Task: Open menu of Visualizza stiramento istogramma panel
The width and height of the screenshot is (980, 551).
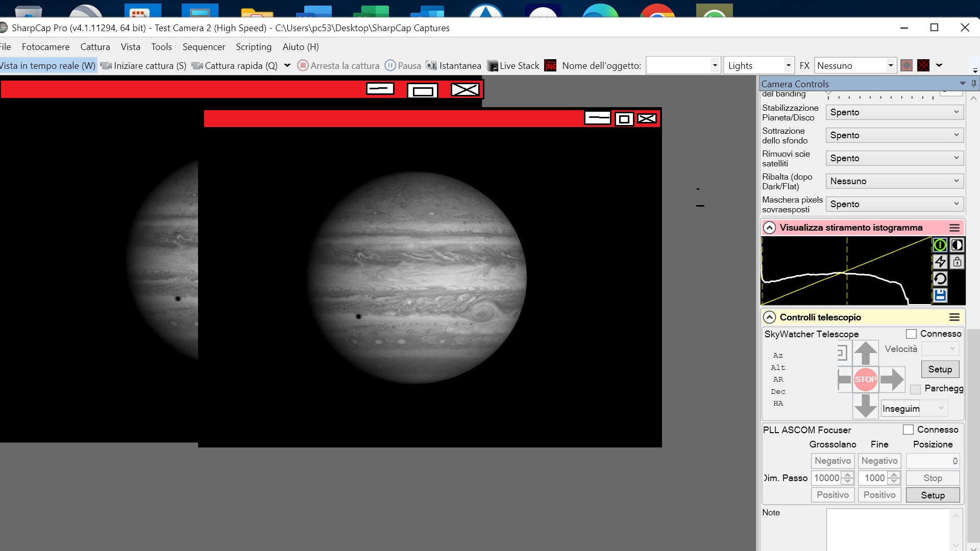Action: (x=954, y=228)
